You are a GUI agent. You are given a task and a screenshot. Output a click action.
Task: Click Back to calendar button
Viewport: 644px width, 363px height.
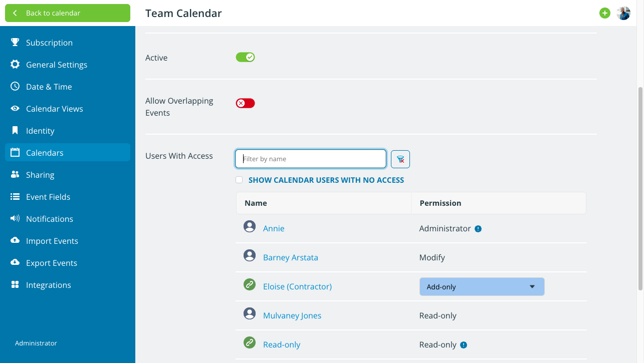tap(68, 13)
